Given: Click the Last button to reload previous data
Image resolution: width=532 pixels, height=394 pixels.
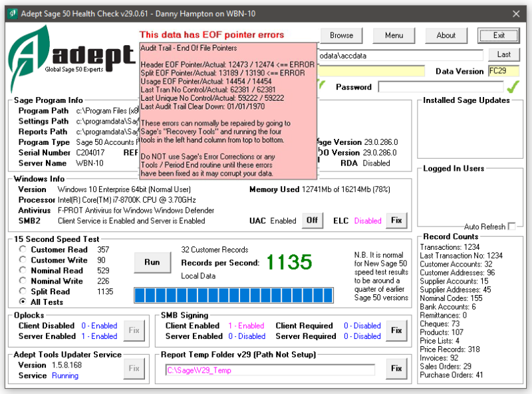Looking at the screenshot, I should (504, 54).
